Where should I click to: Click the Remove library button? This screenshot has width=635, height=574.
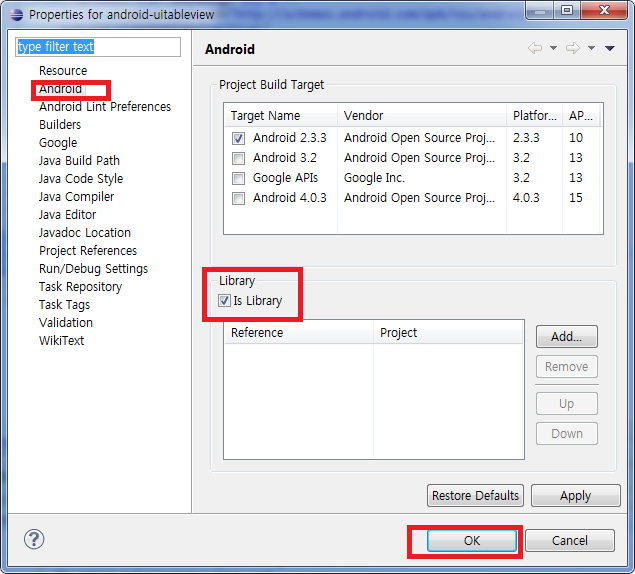pos(567,367)
